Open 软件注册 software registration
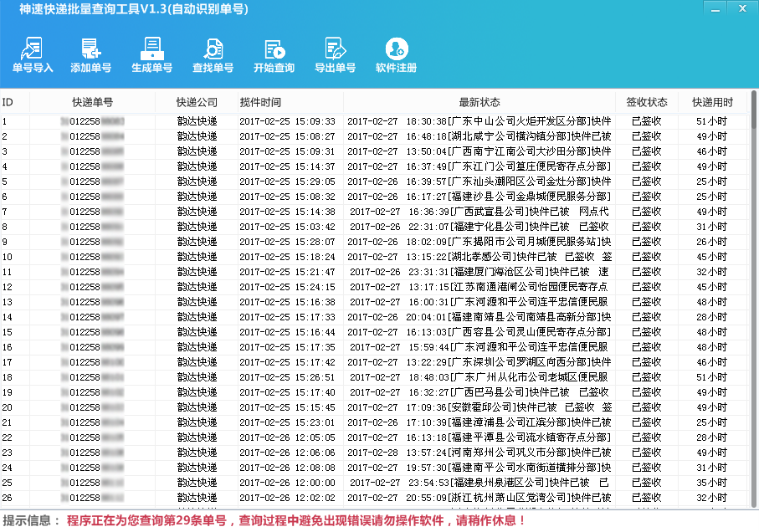This screenshot has width=764, height=532. tap(396, 52)
